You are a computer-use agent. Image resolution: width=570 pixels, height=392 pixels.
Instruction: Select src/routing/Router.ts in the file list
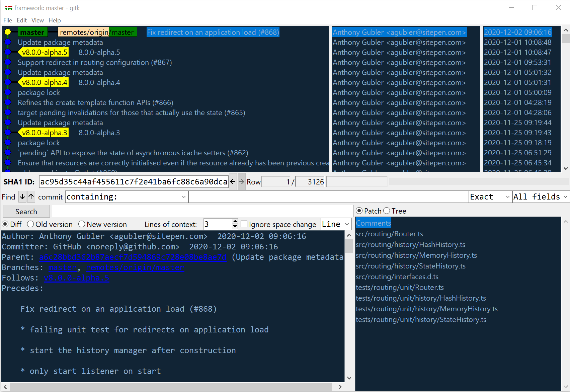(x=389, y=234)
